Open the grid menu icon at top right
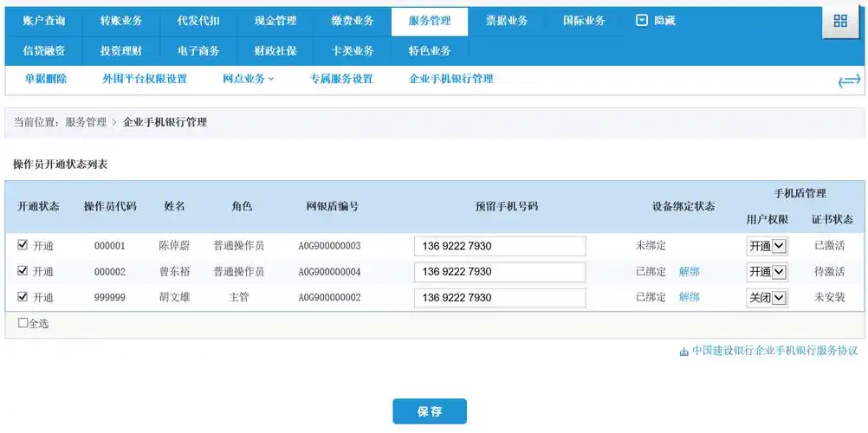The height and width of the screenshot is (433, 868). click(840, 22)
